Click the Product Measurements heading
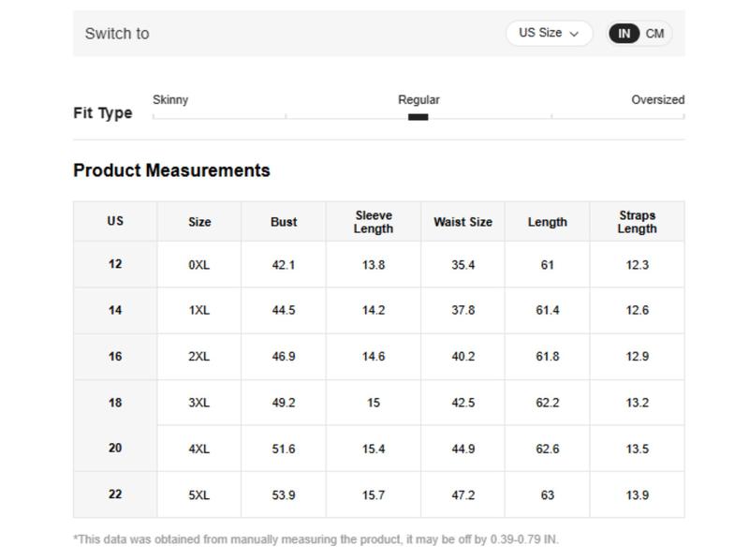 coord(171,170)
